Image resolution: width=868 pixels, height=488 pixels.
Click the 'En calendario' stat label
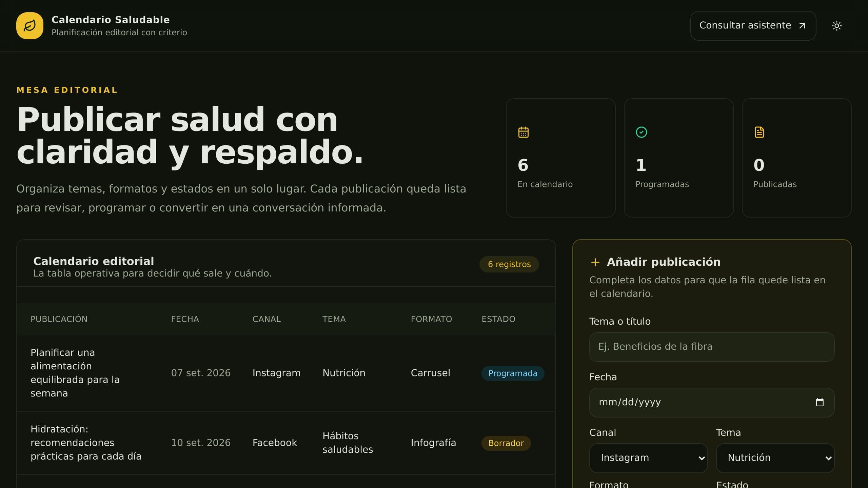pyautogui.click(x=545, y=184)
